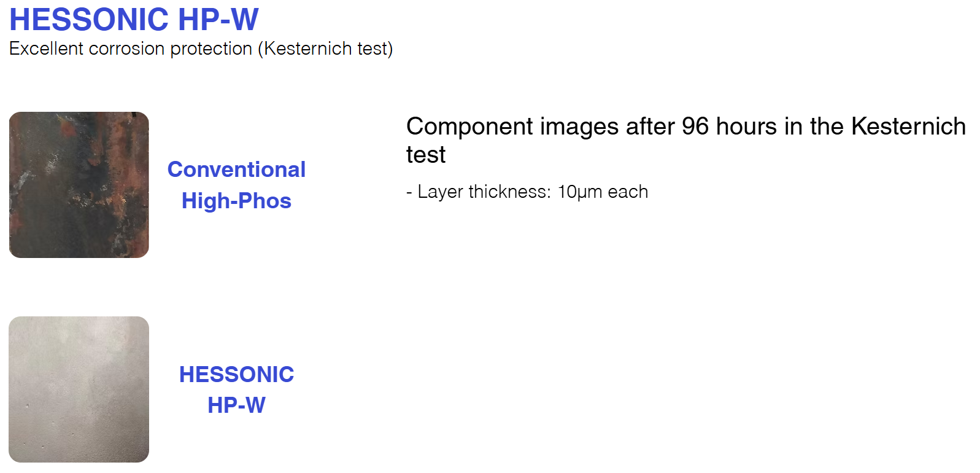The height and width of the screenshot is (473, 980).
Task: Click the large HESSONIC HP-W page title
Action: [x=134, y=20]
